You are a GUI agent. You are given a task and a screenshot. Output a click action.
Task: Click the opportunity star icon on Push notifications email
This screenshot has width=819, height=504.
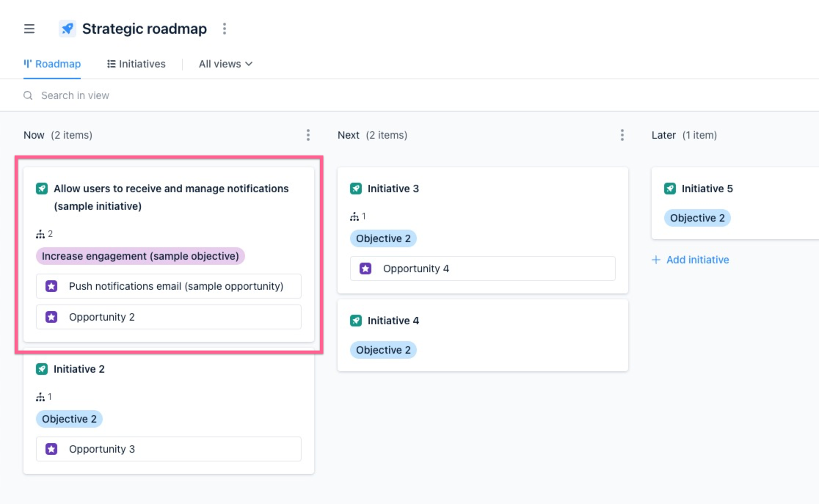pos(51,285)
